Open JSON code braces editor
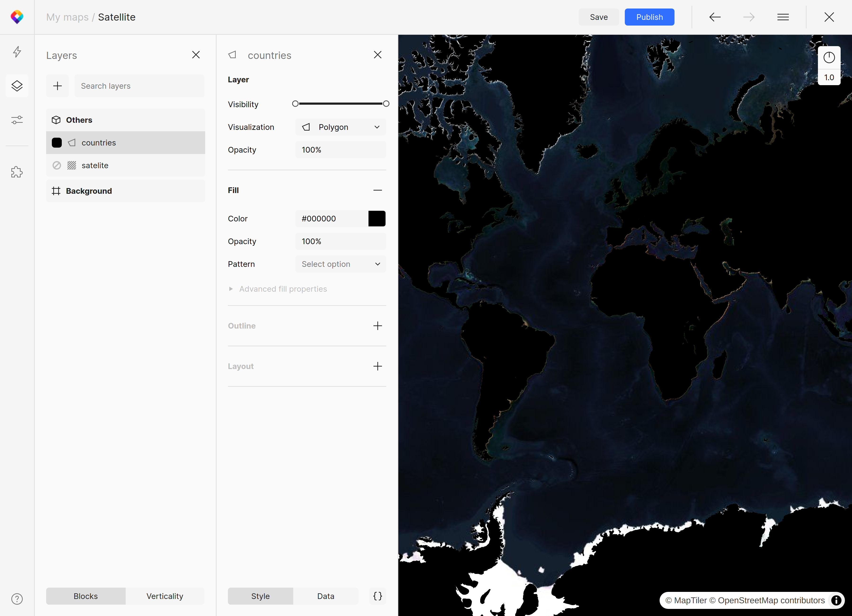The height and width of the screenshot is (616, 852). pyautogui.click(x=377, y=596)
